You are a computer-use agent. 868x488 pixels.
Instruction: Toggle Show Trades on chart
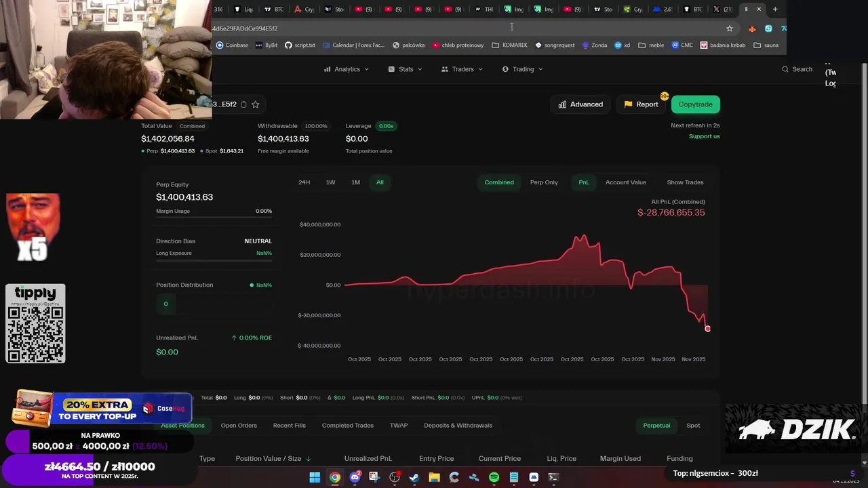685,182
